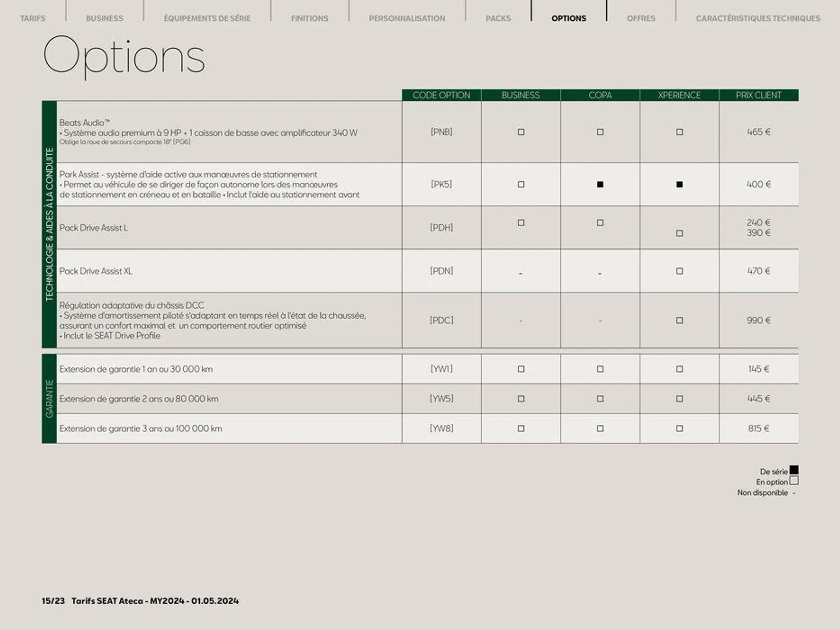Tick Park Assist option box under Business

pyautogui.click(x=521, y=184)
